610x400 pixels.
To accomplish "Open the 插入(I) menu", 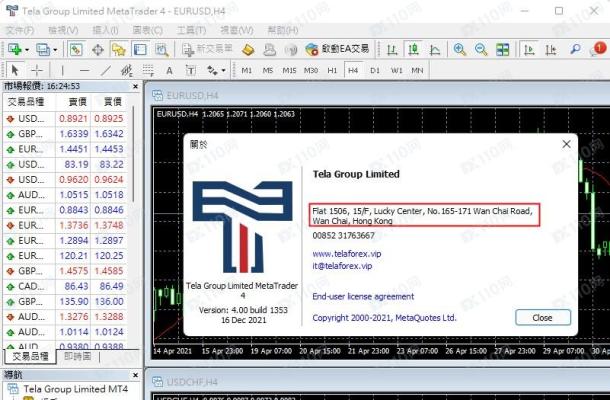I will (x=105, y=30).
